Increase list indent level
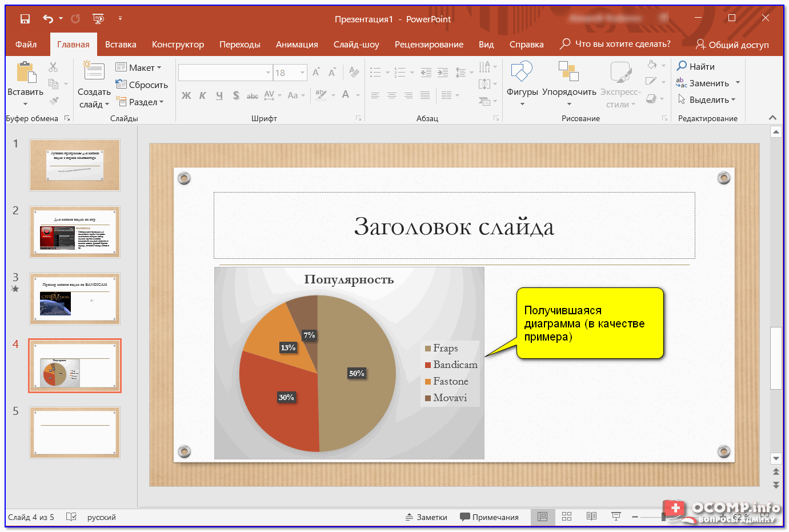 point(443,73)
